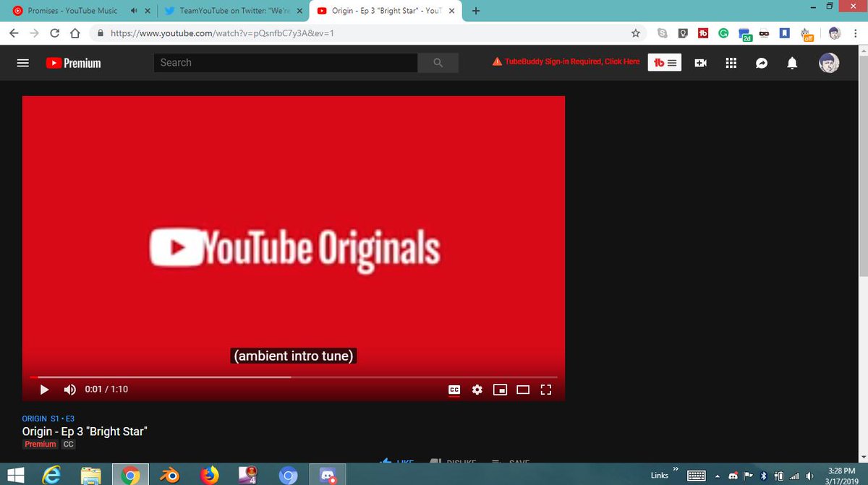868x485 pixels.
Task: Launch Internet Explorer from taskbar
Action: [52, 475]
